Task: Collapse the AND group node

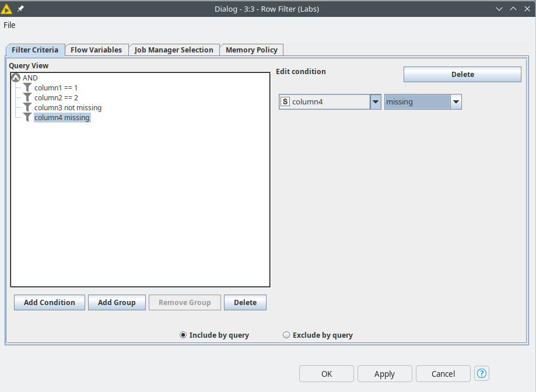Action: coord(16,78)
